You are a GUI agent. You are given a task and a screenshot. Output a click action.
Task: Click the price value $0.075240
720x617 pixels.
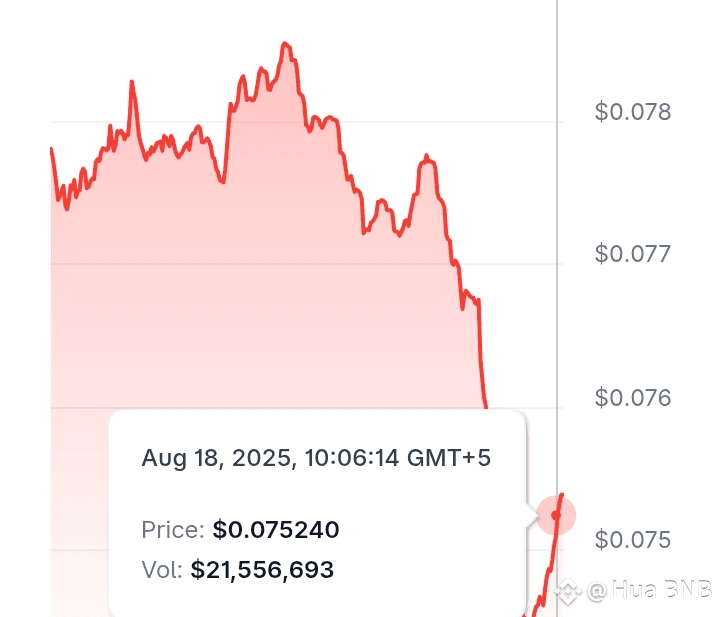coord(276,530)
